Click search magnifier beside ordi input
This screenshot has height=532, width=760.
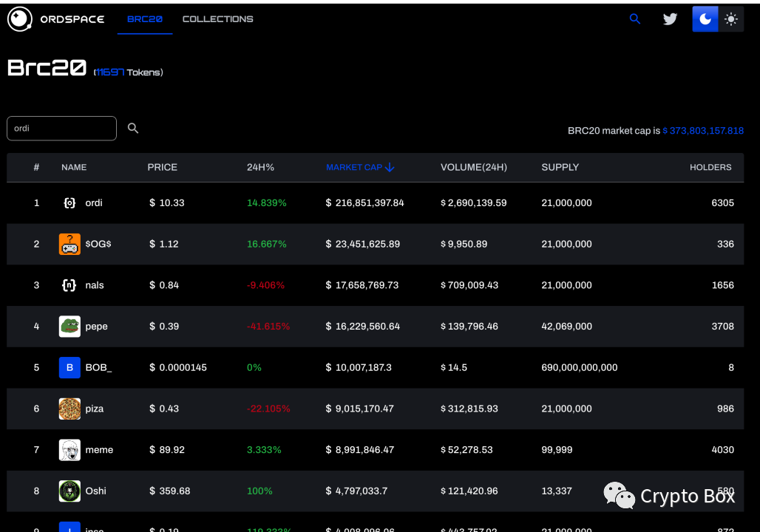coord(133,128)
